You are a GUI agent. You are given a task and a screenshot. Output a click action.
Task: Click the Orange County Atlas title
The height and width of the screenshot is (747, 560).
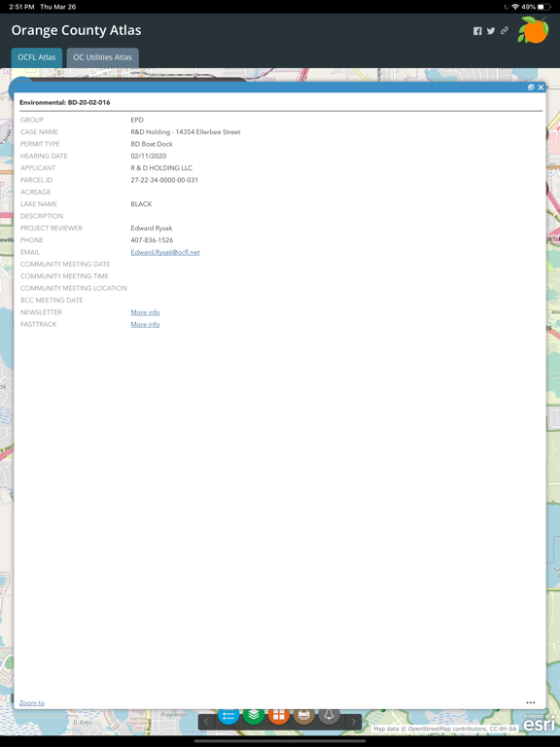(76, 30)
